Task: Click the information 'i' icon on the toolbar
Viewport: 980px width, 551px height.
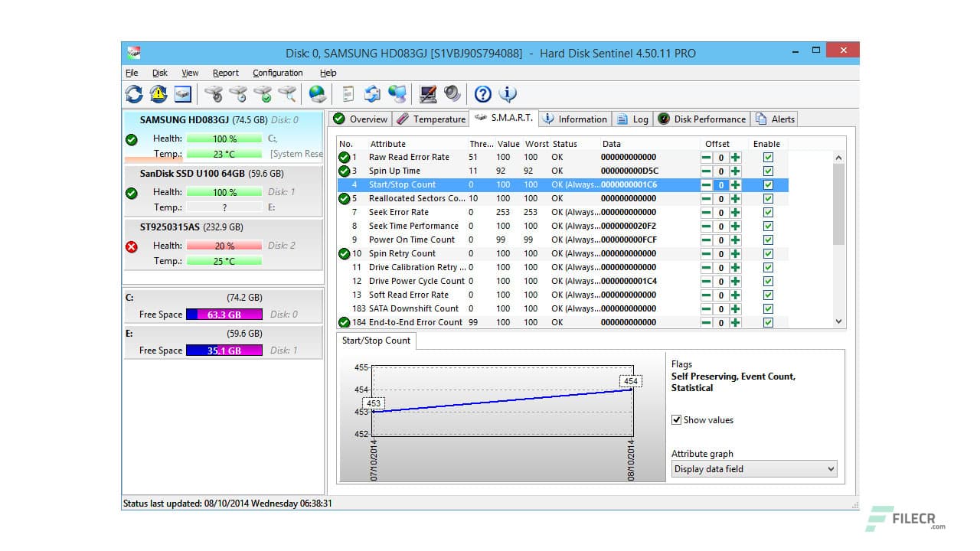Action: (x=507, y=93)
